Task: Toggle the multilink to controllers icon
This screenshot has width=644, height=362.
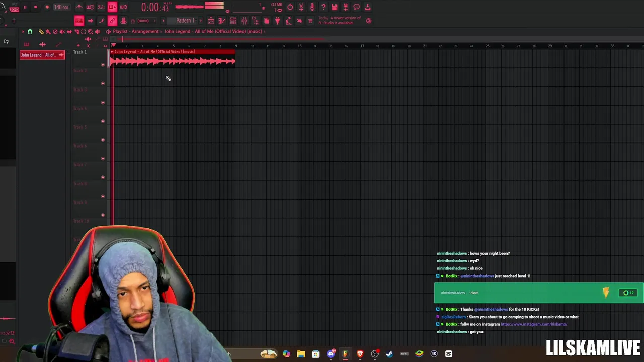Action: click(x=112, y=21)
